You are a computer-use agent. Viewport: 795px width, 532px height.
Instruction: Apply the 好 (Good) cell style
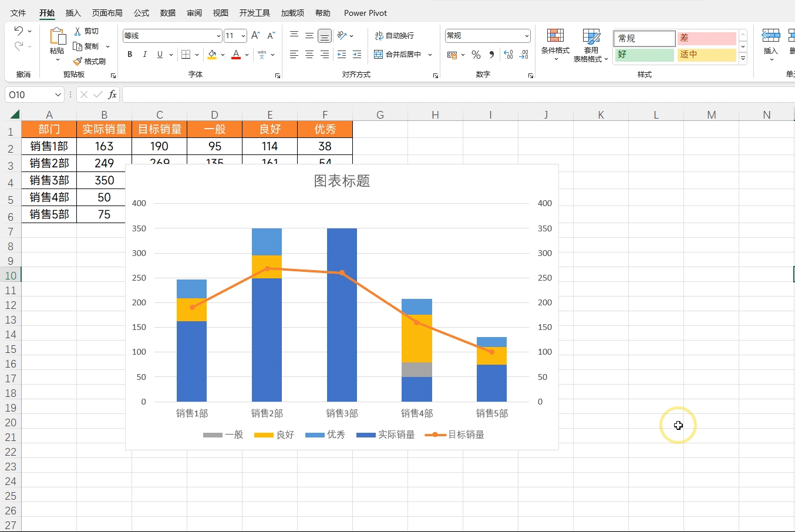click(645, 55)
